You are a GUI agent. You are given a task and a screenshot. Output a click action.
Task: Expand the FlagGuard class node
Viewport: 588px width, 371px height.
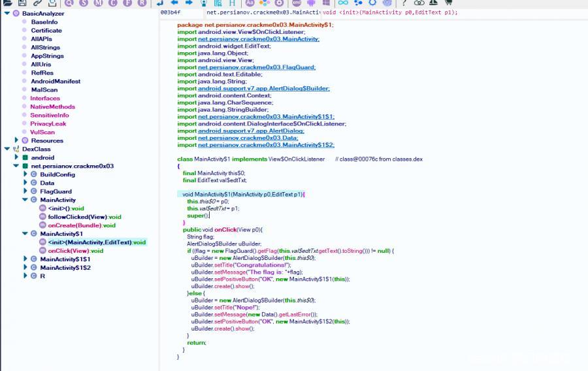[x=25, y=191]
